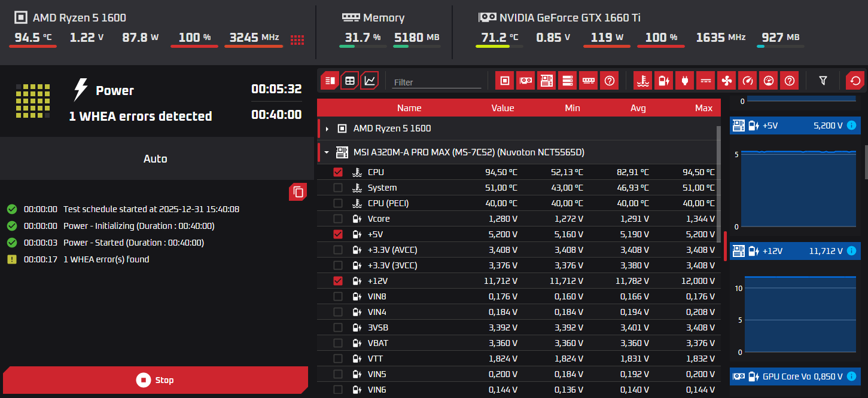Check the +3.3V (AVCC) checkbox
868x398 pixels.
(338, 250)
